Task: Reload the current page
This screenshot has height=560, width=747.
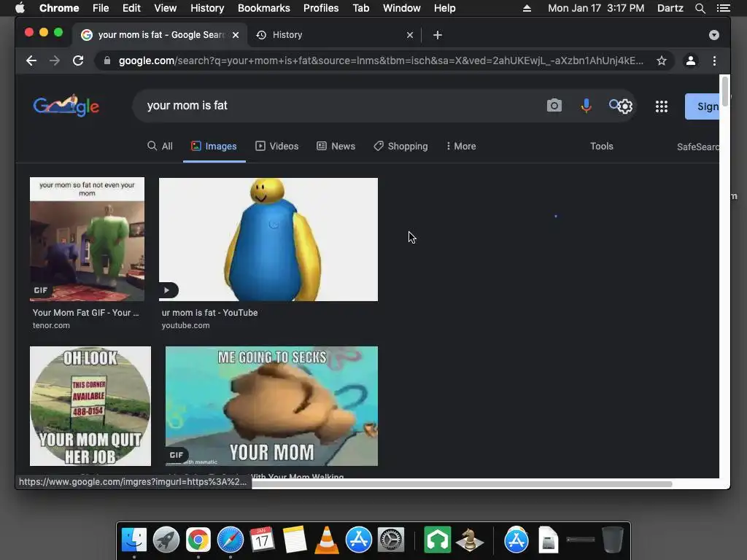Action: click(x=78, y=61)
